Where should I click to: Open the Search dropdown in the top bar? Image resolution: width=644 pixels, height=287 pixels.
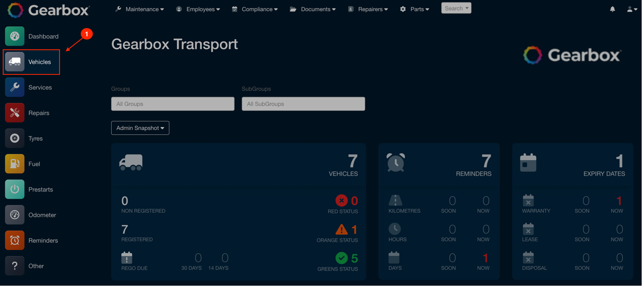[x=456, y=7]
